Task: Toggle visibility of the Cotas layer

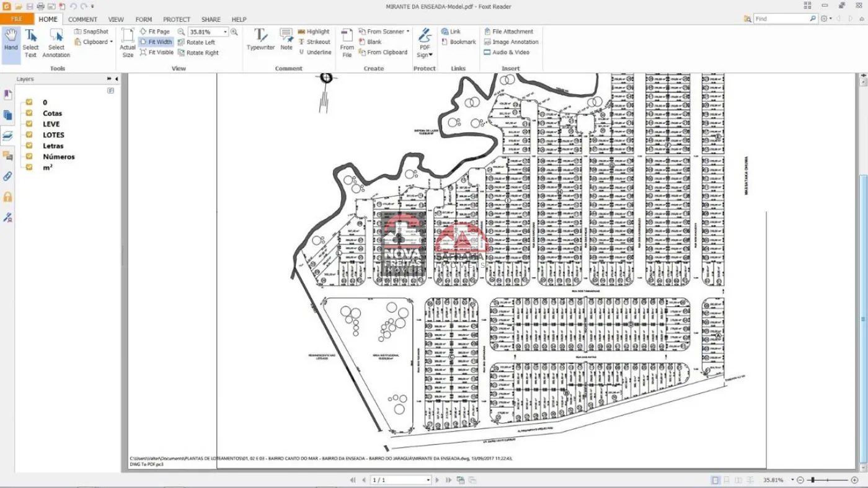Action: click(29, 113)
